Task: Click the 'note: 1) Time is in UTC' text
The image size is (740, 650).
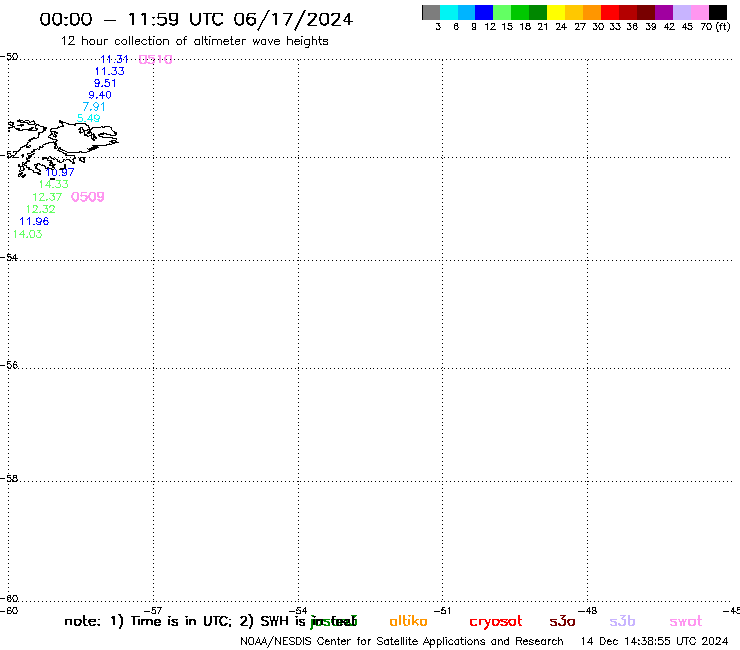Action: click(148, 621)
